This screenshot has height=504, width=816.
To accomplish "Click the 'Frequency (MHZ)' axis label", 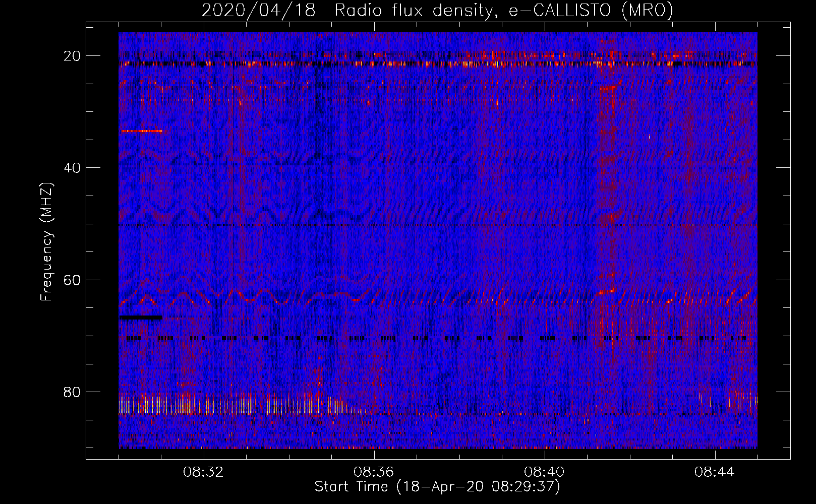I will pos(46,242).
